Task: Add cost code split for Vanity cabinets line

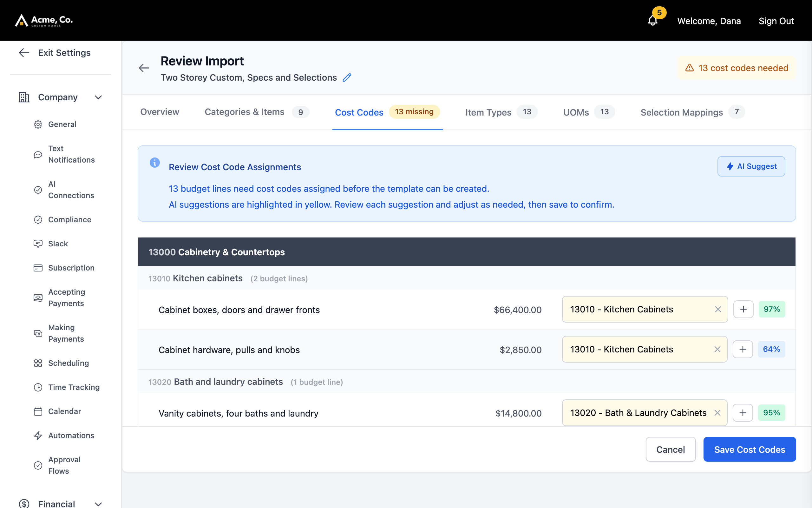Action: 743,413
